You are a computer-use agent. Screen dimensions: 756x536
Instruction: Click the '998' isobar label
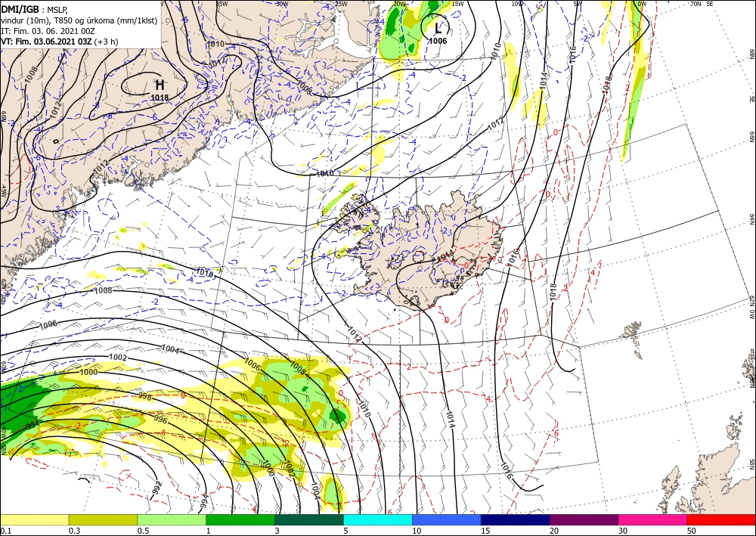145,398
